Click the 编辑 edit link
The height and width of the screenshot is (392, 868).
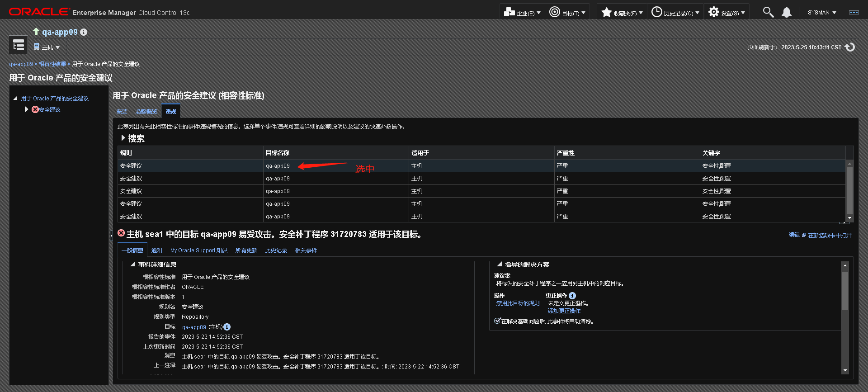click(794, 235)
